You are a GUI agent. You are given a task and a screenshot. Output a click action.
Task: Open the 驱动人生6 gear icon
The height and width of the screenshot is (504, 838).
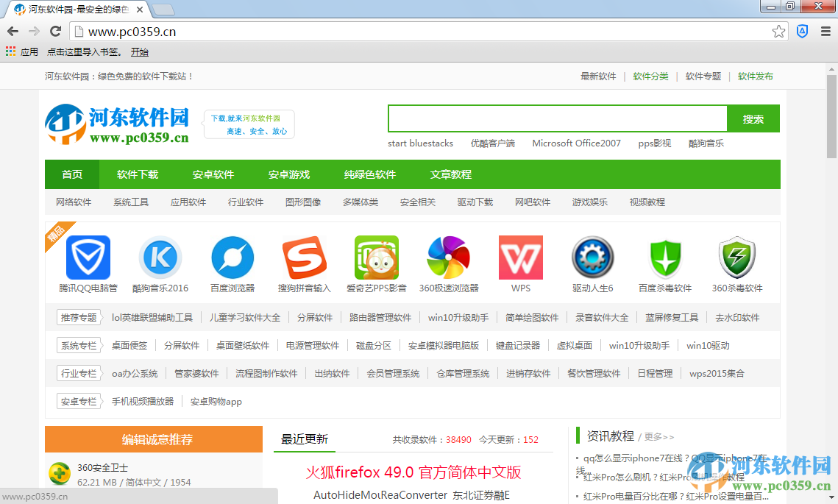click(592, 258)
